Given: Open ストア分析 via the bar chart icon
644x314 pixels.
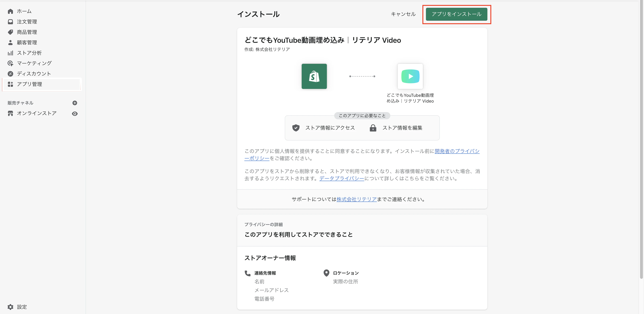Looking at the screenshot, I should pyautogui.click(x=10, y=53).
